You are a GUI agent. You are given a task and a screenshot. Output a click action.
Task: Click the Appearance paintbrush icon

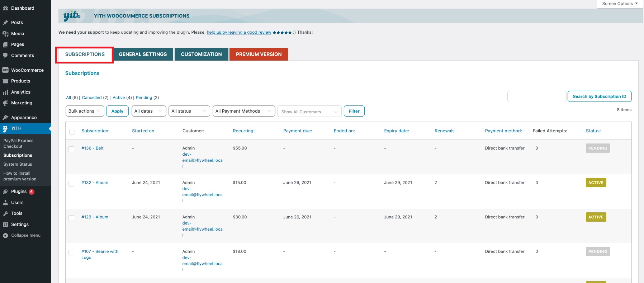coord(5,118)
